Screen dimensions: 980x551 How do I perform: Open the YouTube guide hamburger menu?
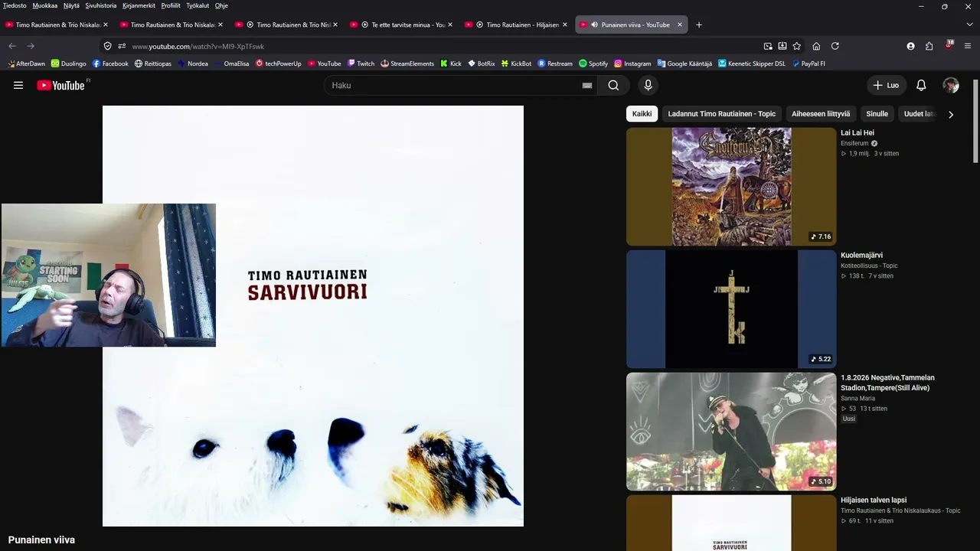(x=18, y=85)
